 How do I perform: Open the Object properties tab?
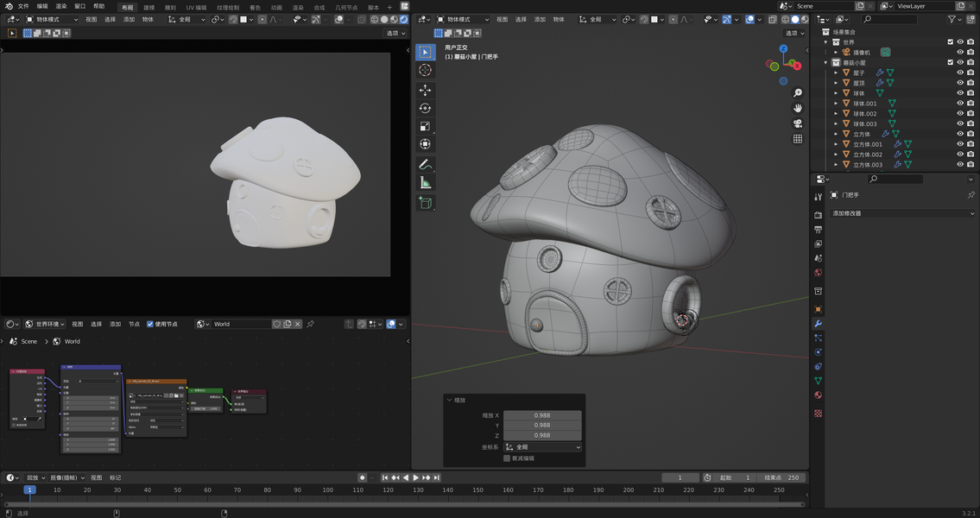819,309
